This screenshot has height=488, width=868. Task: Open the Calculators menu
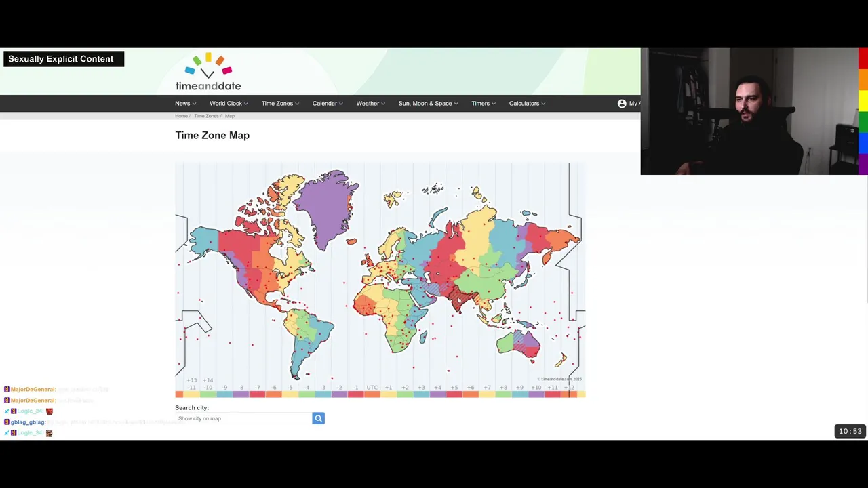point(527,104)
